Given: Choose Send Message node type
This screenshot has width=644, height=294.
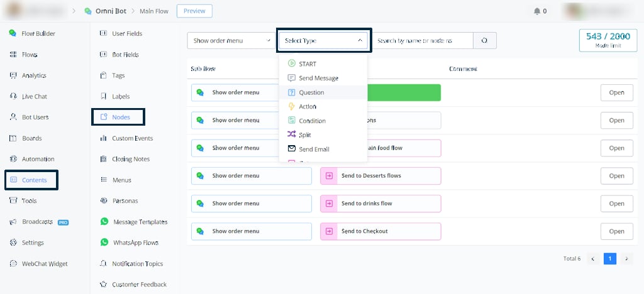Looking at the screenshot, I should pyautogui.click(x=323, y=78).
